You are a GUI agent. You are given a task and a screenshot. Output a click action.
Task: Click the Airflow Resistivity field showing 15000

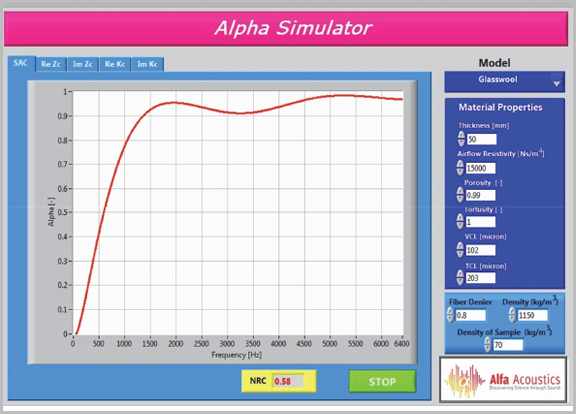tap(480, 168)
